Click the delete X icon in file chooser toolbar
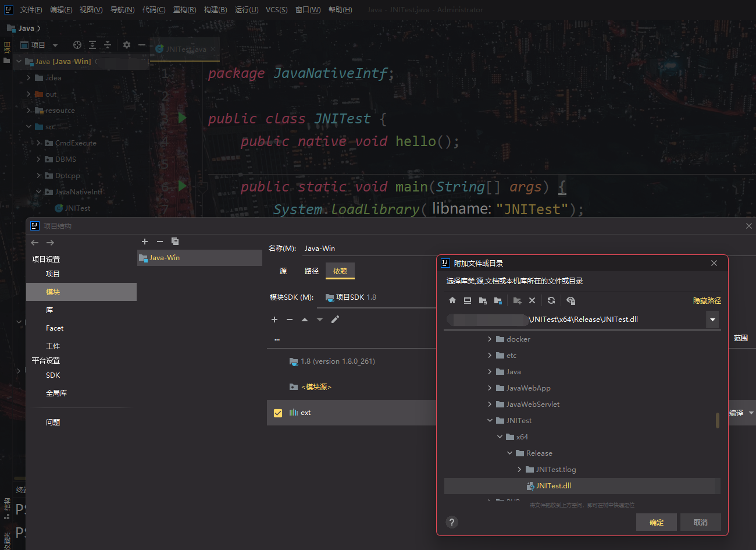The height and width of the screenshot is (550, 756). coord(532,301)
